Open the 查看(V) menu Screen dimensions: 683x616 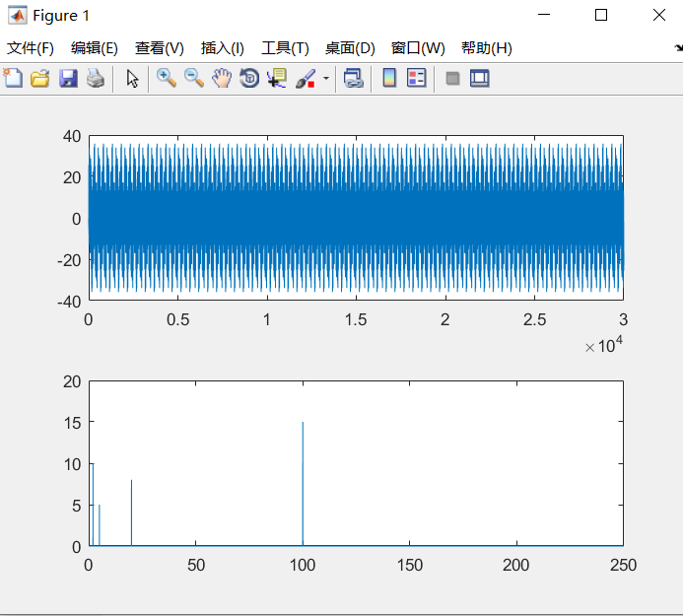(160, 48)
